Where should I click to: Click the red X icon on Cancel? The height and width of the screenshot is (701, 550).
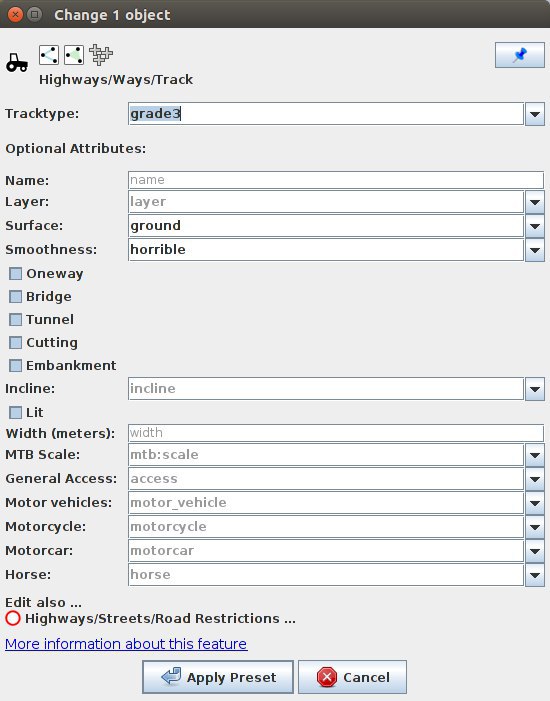[x=327, y=677]
